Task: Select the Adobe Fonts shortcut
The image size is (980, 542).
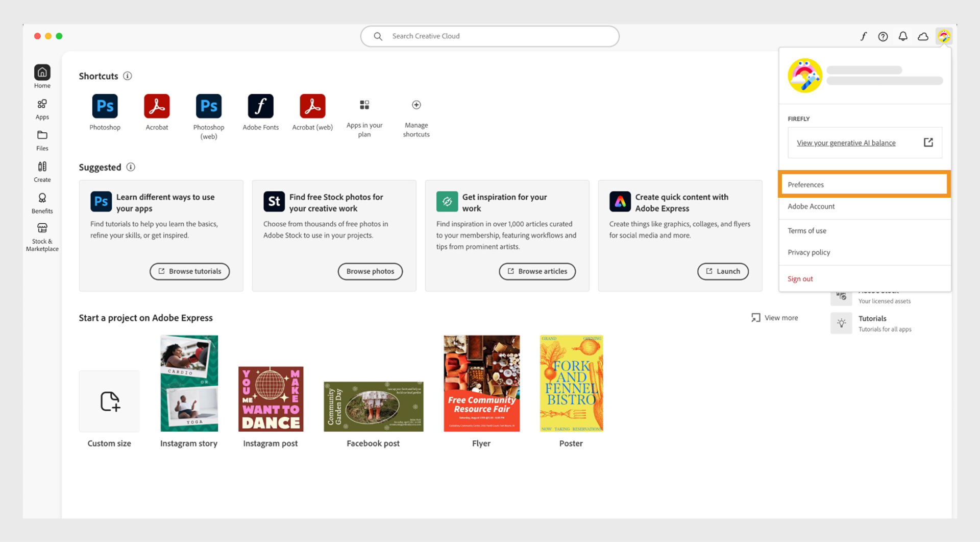Action: tap(260, 106)
